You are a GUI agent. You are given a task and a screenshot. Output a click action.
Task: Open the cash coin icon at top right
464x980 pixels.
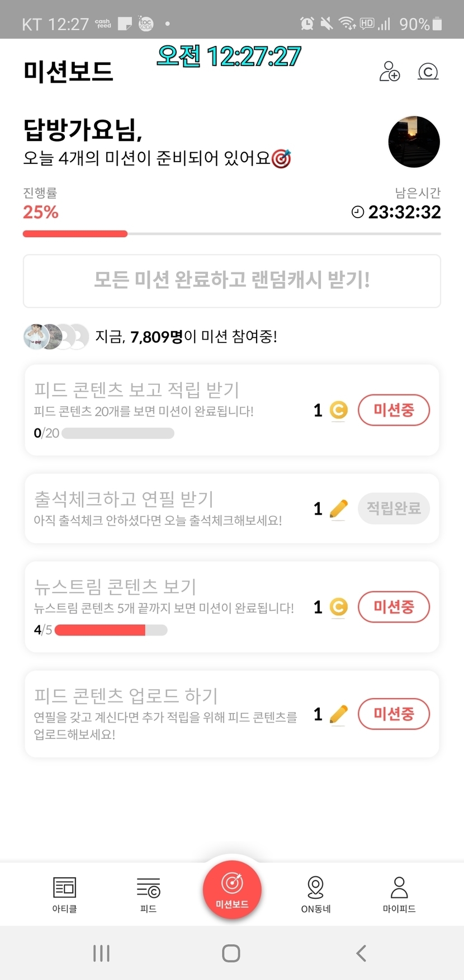(x=428, y=72)
